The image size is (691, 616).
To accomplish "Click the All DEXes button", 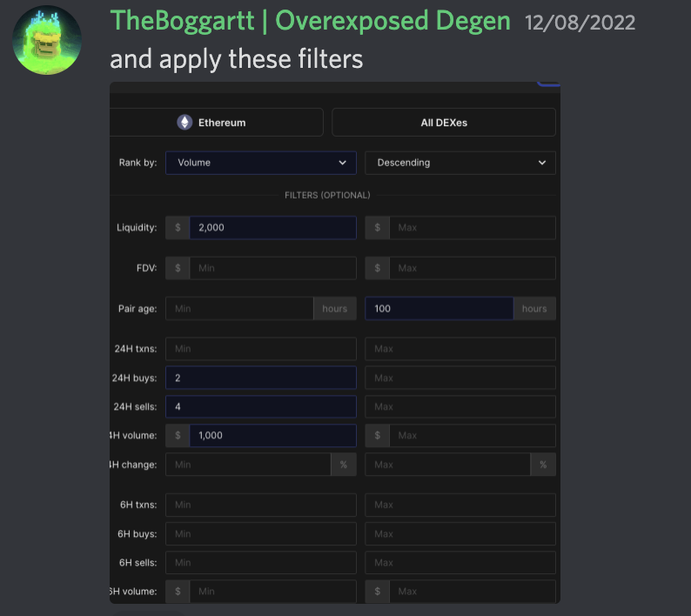I will click(444, 123).
